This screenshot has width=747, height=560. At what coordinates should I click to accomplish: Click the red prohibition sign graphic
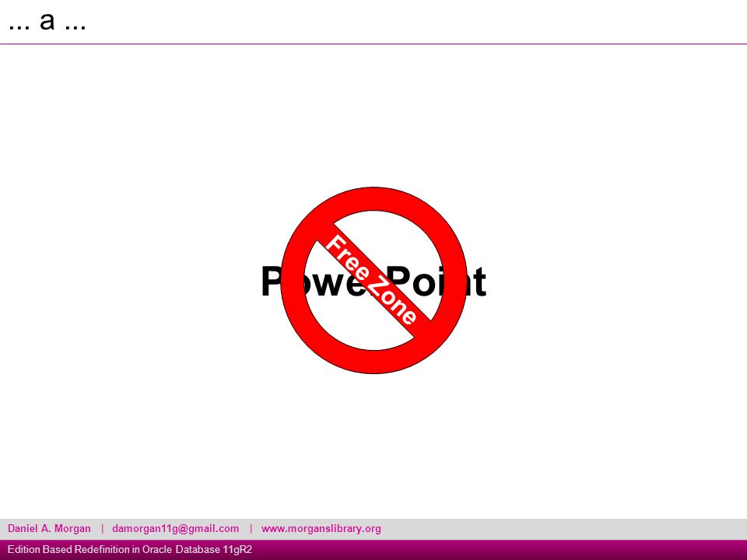click(x=374, y=281)
